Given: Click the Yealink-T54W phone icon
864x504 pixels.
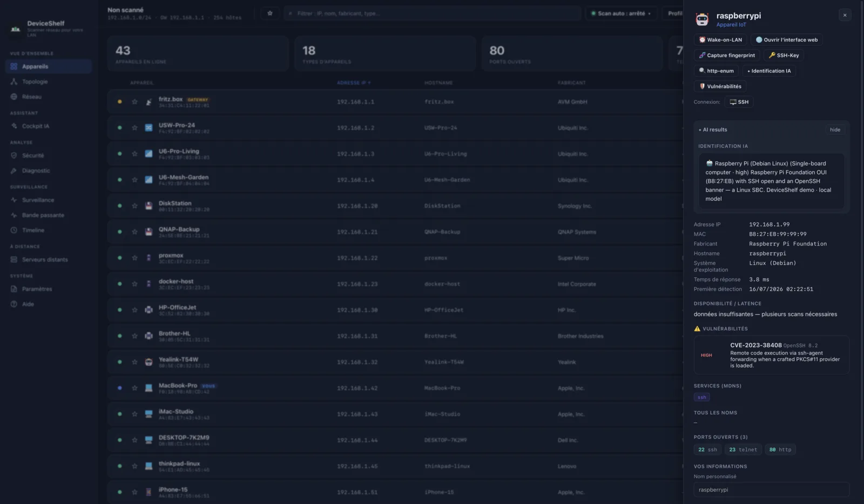Looking at the screenshot, I should click(148, 362).
